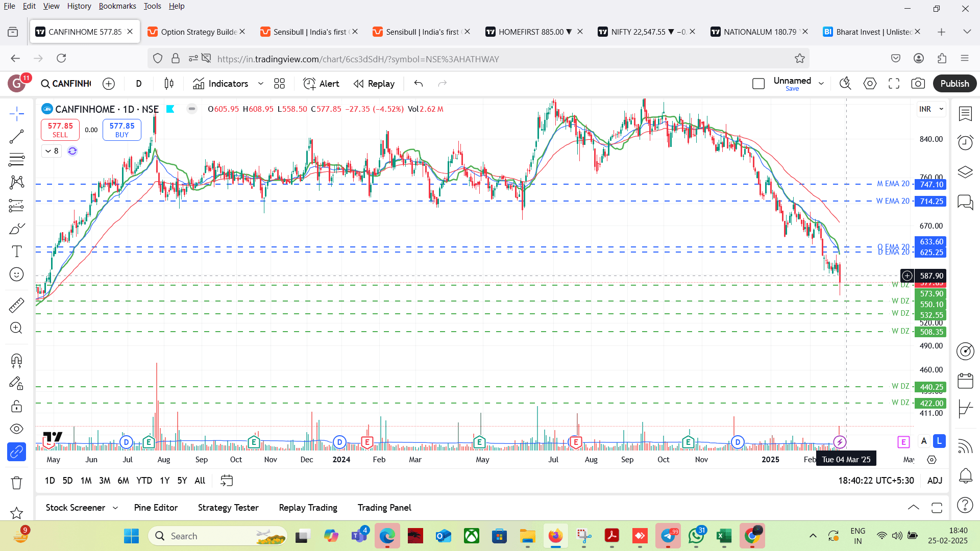
Task: Select the YTD time range
Action: pos(144,481)
